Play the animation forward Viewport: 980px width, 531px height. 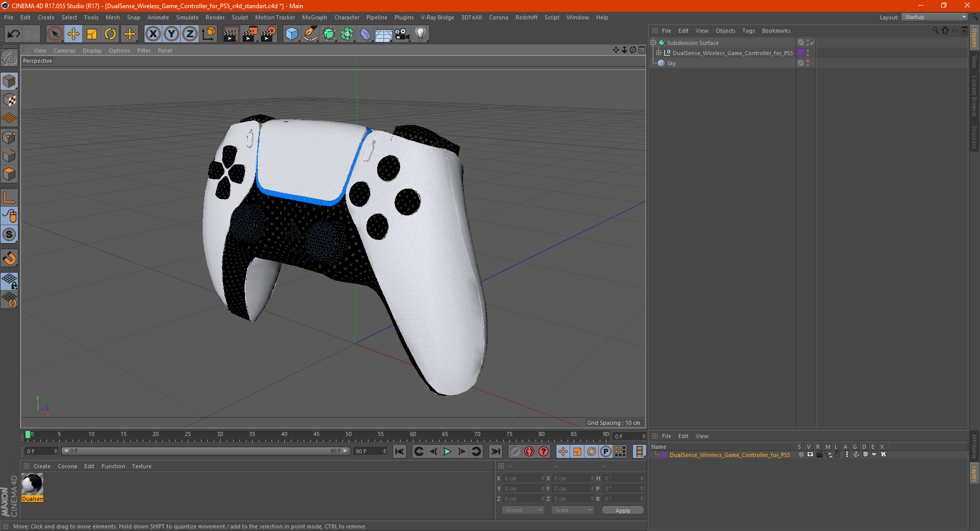(447, 451)
